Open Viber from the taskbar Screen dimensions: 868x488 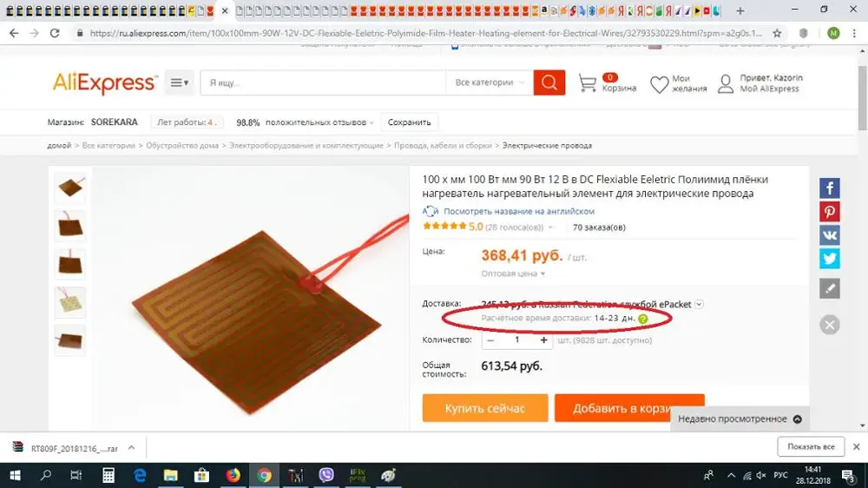coord(326,475)
